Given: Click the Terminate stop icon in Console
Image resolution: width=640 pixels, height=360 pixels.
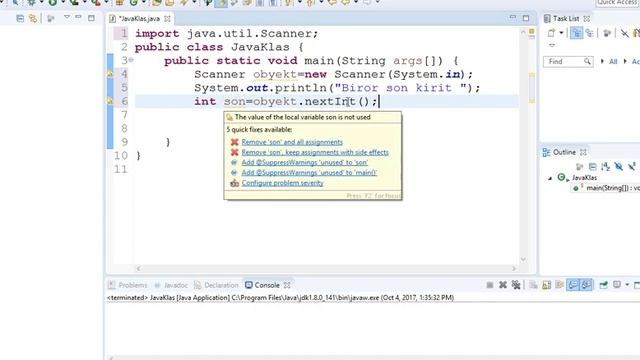Looking at the screenshot, I should point(490,285).
